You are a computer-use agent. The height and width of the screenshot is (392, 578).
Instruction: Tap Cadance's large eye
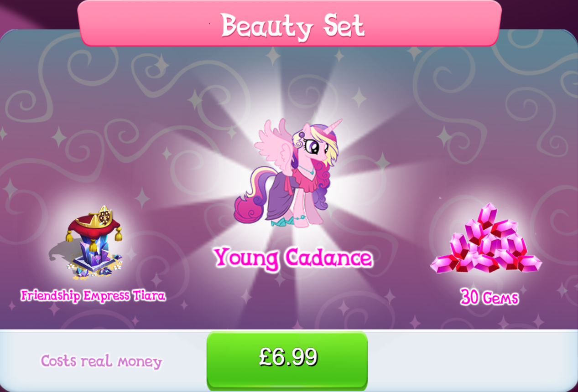(x=314, y=146)
